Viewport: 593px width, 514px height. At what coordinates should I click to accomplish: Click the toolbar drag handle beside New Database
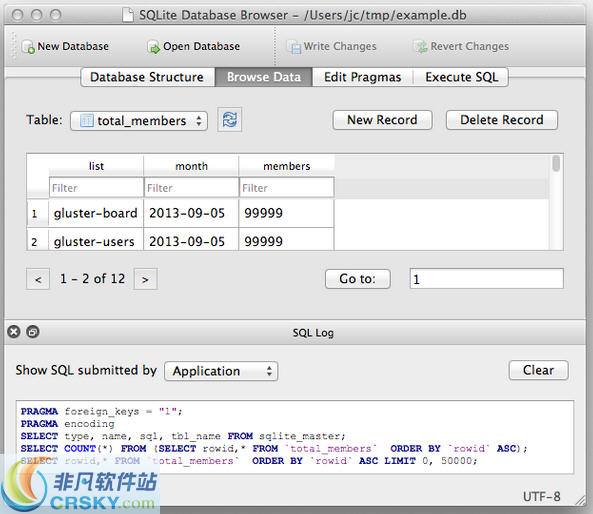[x=14, y=47]
